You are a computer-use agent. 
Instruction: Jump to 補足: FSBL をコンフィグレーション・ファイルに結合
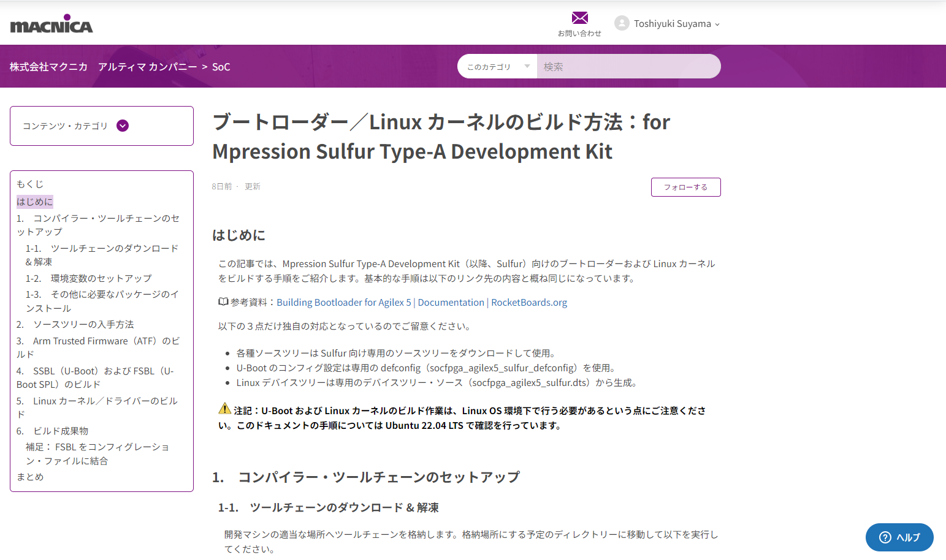[97, 454]
